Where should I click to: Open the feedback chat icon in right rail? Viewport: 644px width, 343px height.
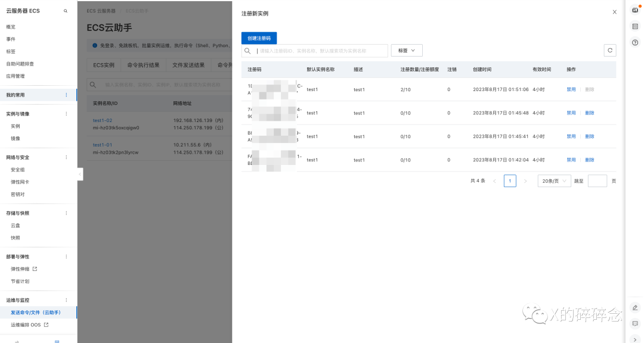point(635,323)
